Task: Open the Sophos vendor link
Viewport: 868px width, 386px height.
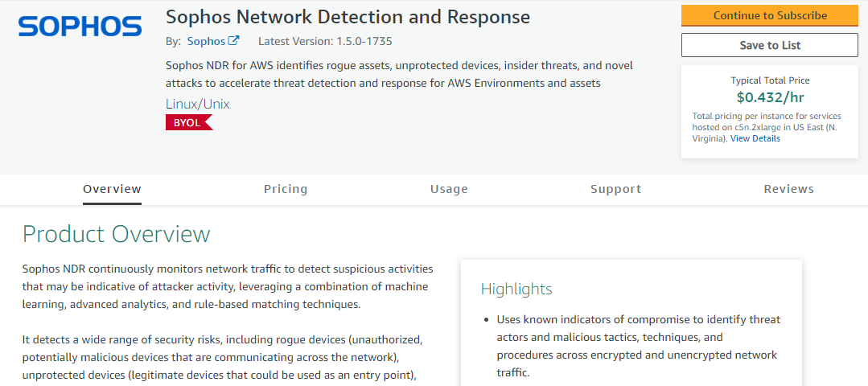Action: click(x=206, y=41)
